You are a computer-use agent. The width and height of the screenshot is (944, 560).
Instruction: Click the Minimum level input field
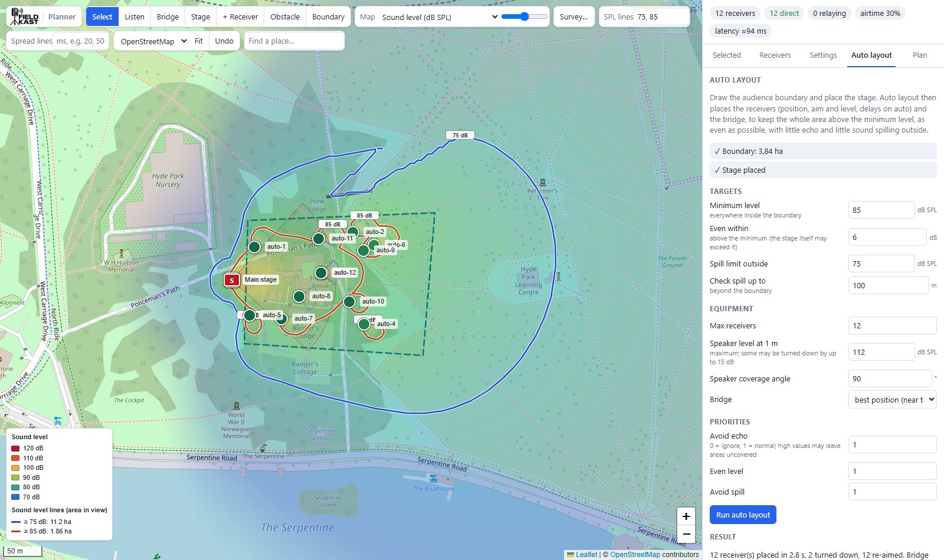tap(881, 210)
